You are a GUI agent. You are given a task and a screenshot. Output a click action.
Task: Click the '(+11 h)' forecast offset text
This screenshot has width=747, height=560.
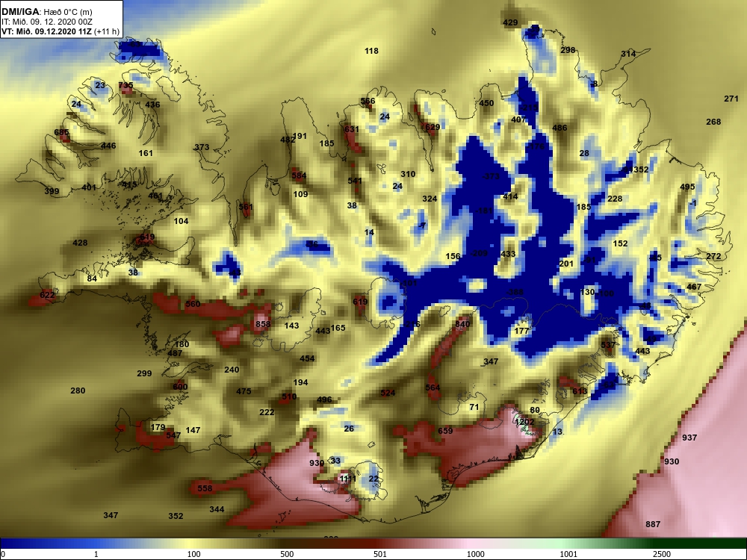107,32
